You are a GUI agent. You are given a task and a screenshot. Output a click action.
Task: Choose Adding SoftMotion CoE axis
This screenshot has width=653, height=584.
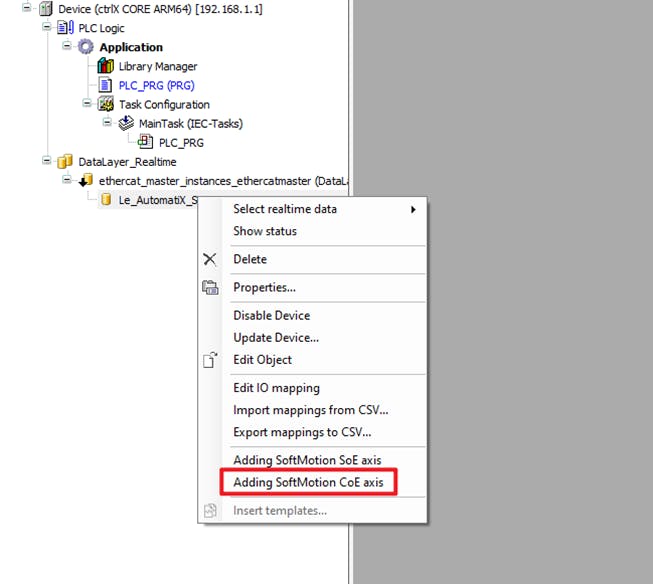click(307, 483)
